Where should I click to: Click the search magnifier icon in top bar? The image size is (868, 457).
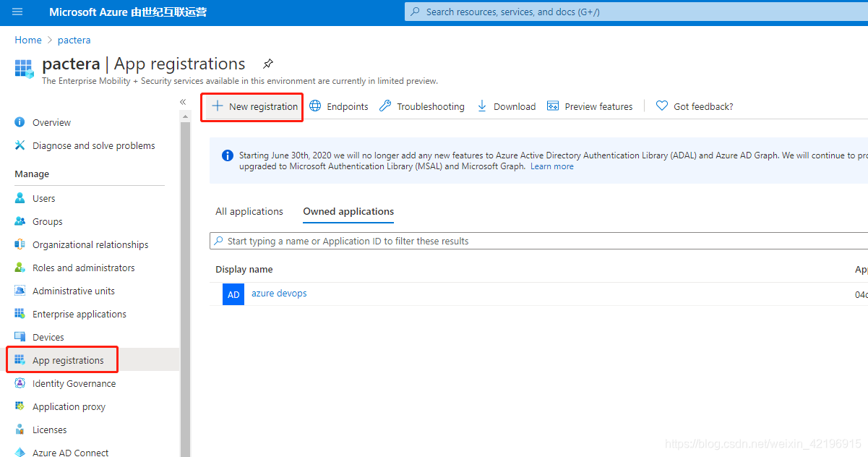(x=415, y=12)
